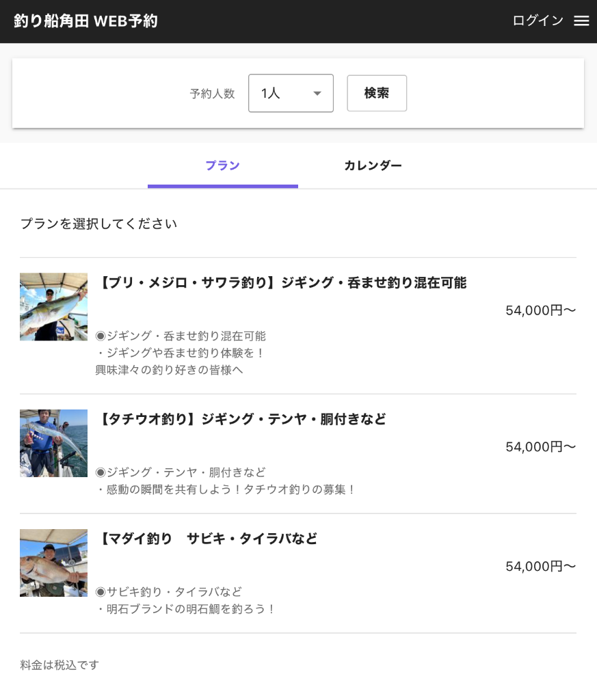Click the タチウオ釣り plan photo
Image resolution: width=597 pixels, height=700 pixels.
click(x=53, y=443)
